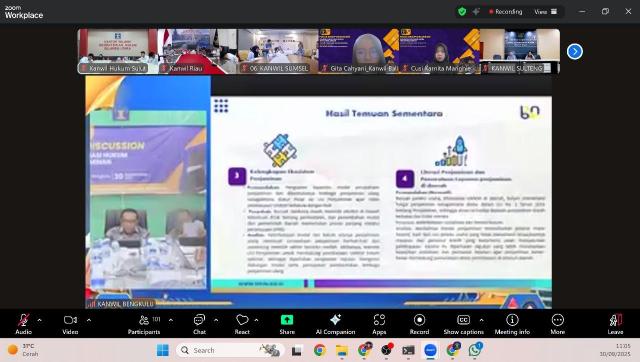Image resolution: width=640 pixels, height=362 pixels.
Task: Open the More options menu
Action: [558, 324]
